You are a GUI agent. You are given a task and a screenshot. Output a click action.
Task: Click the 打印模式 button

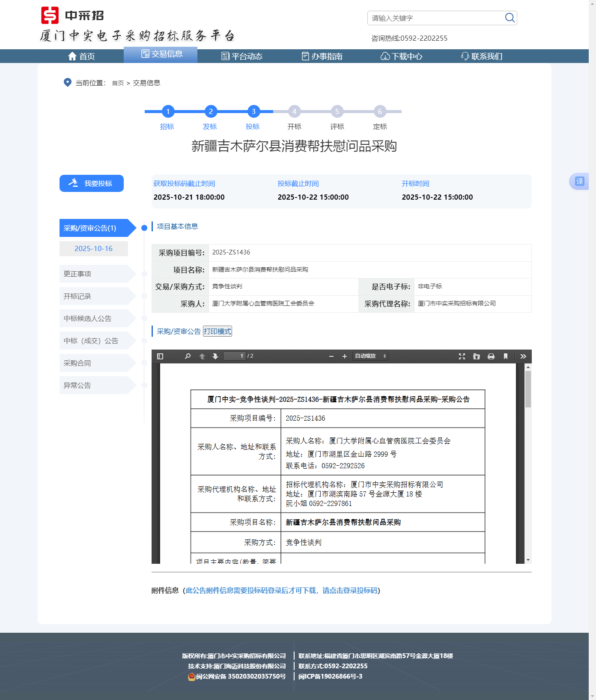coord(218,331)
